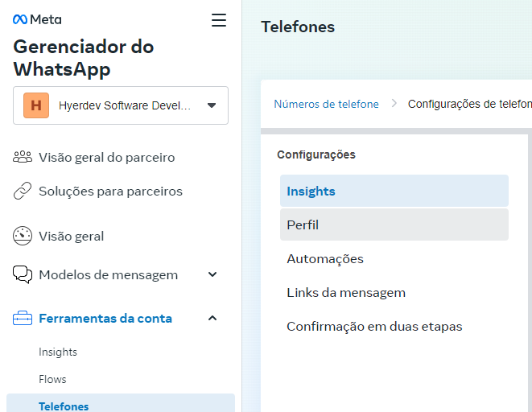This screenshot has width=532, height=412.
Task: Go to the Números de telefone breadcrumb link
Action: 326,104
